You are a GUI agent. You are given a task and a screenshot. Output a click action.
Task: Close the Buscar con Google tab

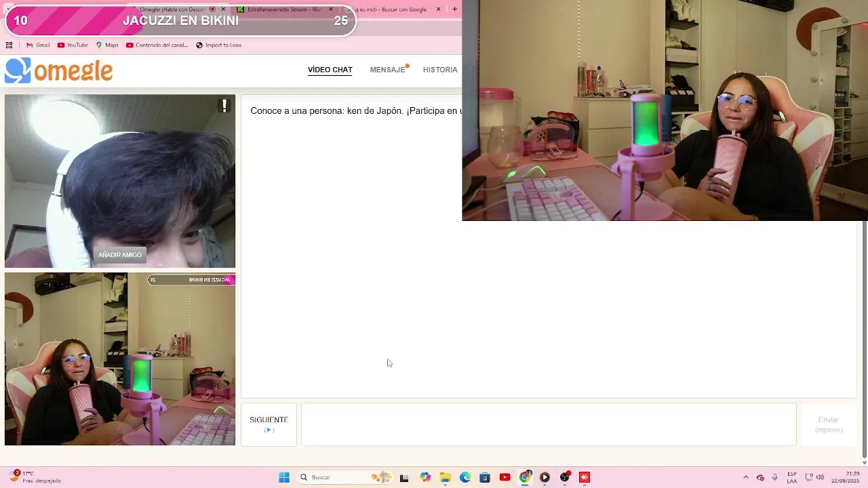tap(438, 9)
